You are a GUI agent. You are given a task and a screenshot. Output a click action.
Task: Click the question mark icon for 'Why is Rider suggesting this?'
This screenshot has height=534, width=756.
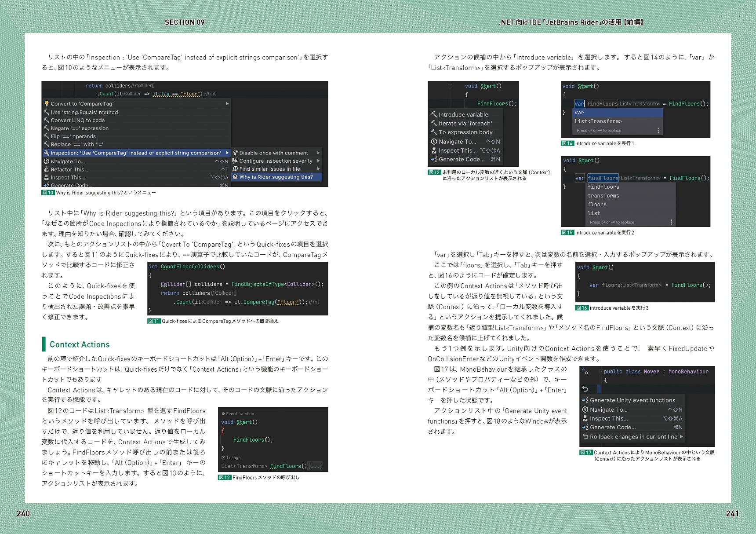pyautogui.click(x=235, y=177)
